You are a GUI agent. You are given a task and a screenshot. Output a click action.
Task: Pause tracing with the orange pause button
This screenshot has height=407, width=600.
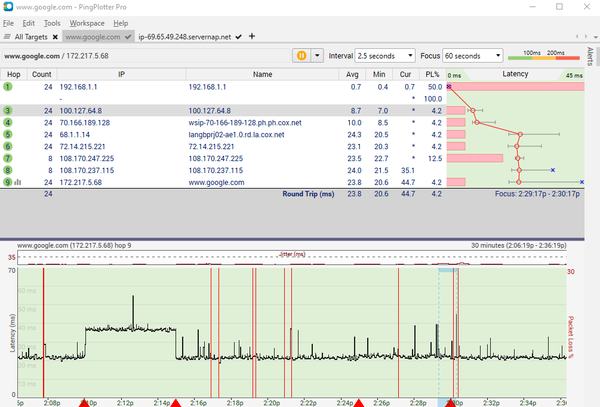[x=302, y=56]
